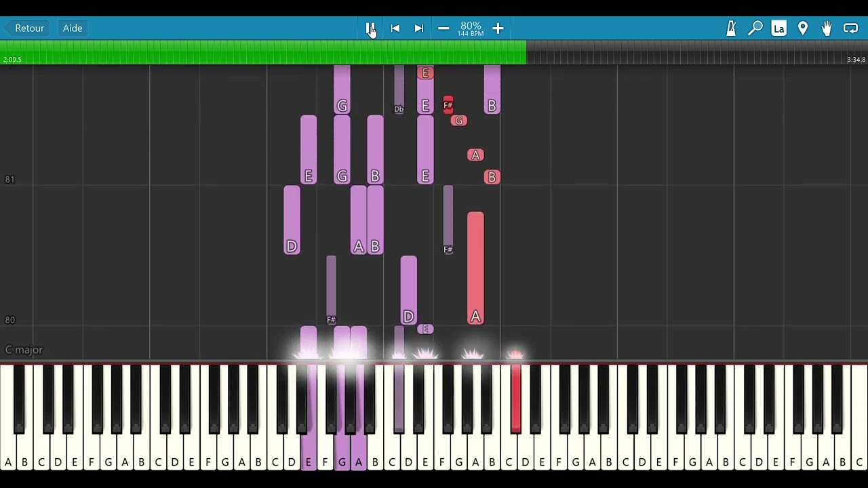868x488 pixels.
Task: Open the La note labels setting
Action: (x=778, y=28)
